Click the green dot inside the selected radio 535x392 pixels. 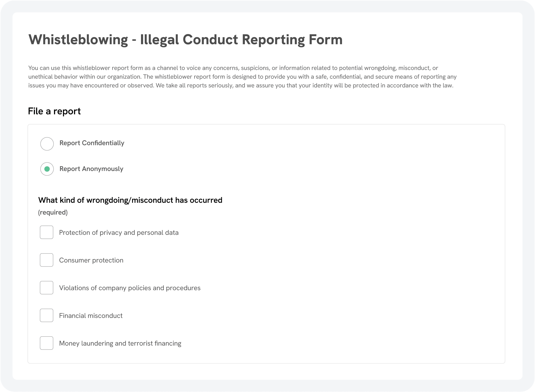click(47, 169)
